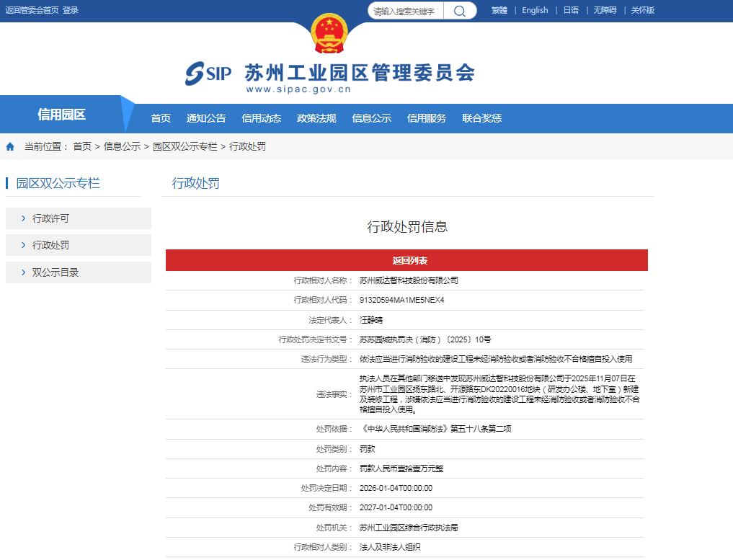Open 政策法规 in the navigation bar
The height and width of the screenshot is (560, 733).
(x=316, y=118)
